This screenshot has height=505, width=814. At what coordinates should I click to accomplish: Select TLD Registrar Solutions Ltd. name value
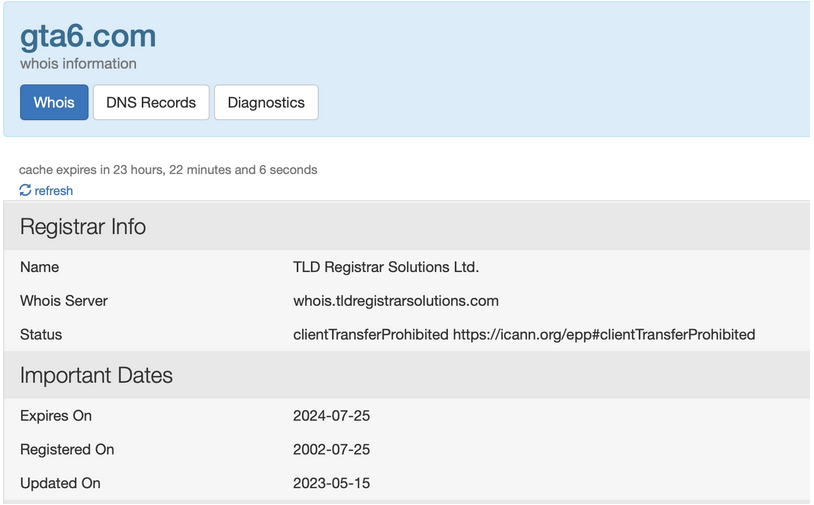(x=386, y=267)
